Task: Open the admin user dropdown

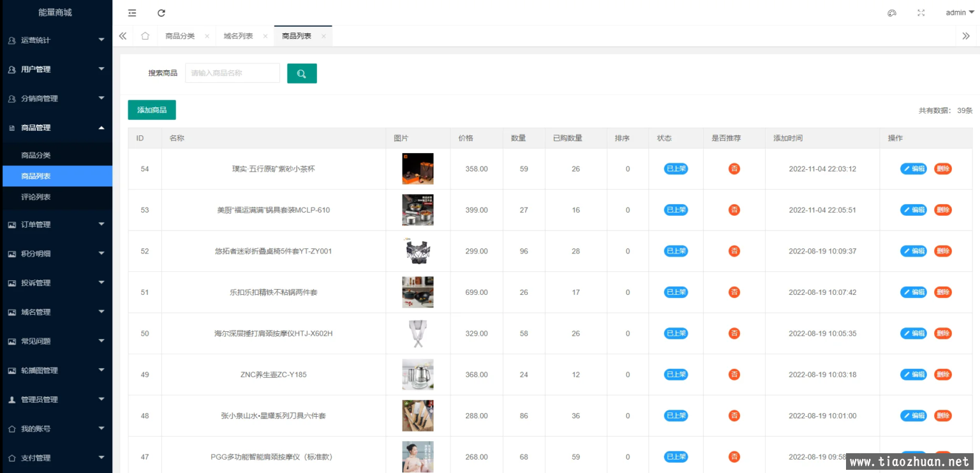Action: click(960, 13)
